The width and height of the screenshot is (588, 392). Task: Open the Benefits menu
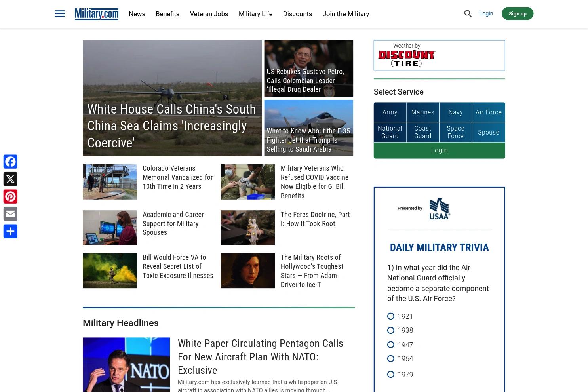(x=167, y=14)
